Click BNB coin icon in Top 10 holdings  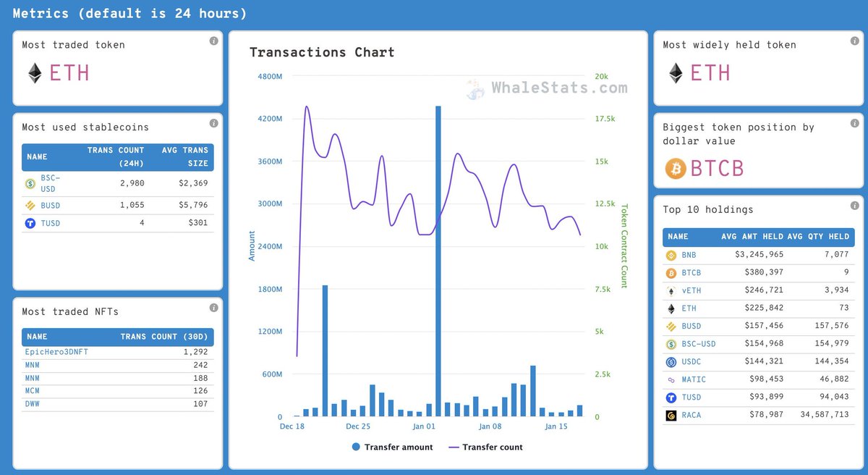click(671, 255)
